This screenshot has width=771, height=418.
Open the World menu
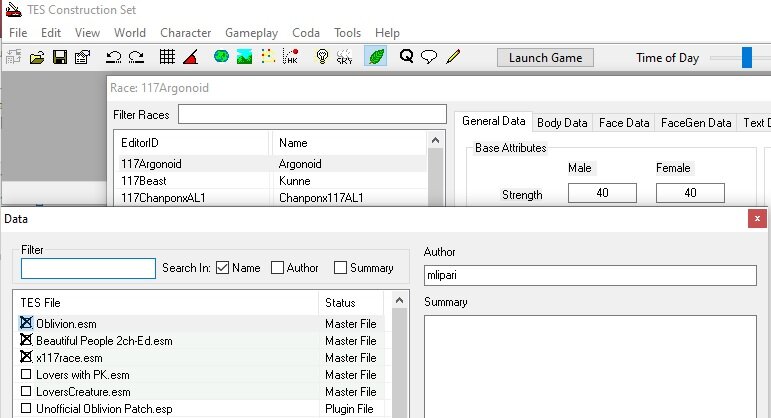click(x=130, y=33)
